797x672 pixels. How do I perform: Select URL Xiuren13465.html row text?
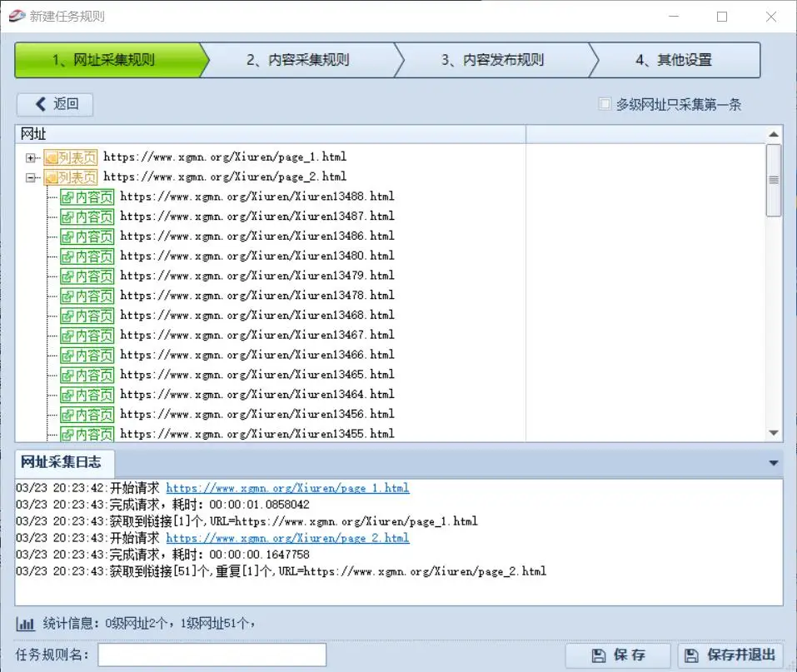click(x=257, y=376)
